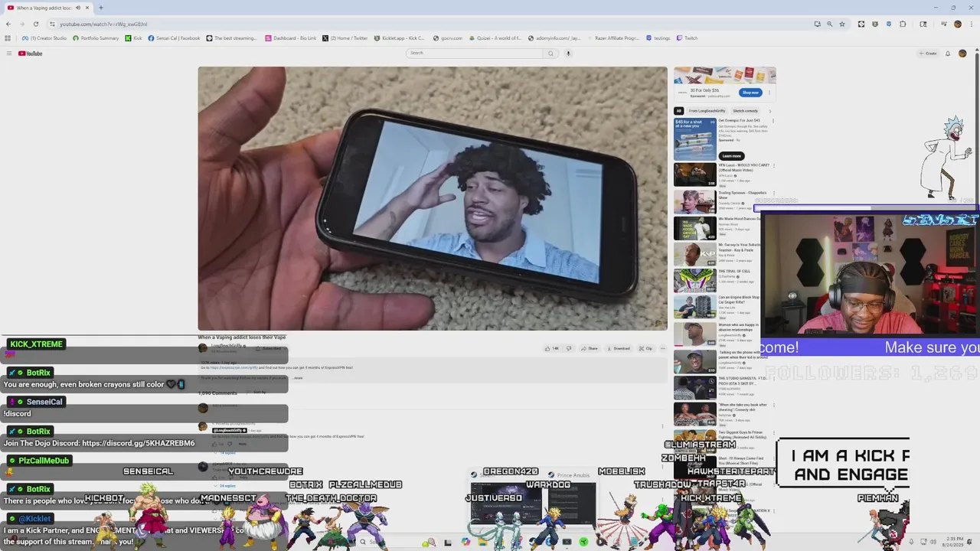Click the Share button under video

click(x=589, y=348)
